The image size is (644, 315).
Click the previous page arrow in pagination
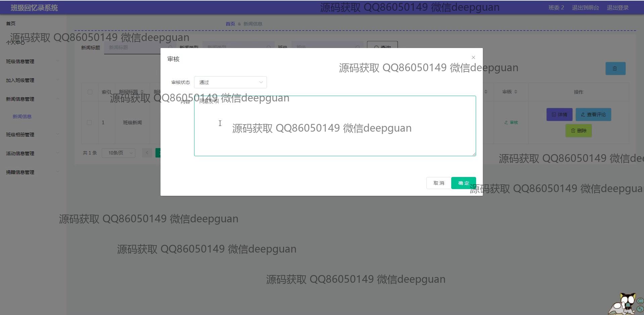(x=147, y=153)
